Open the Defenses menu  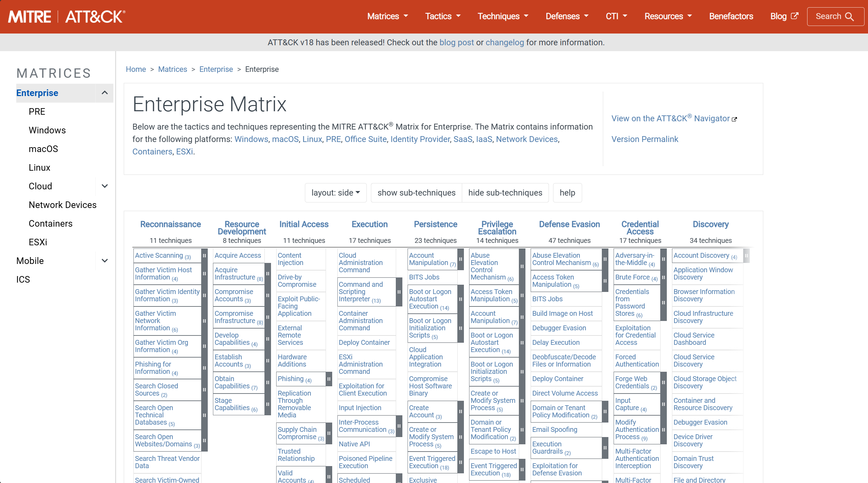click(x=566, y=16)
